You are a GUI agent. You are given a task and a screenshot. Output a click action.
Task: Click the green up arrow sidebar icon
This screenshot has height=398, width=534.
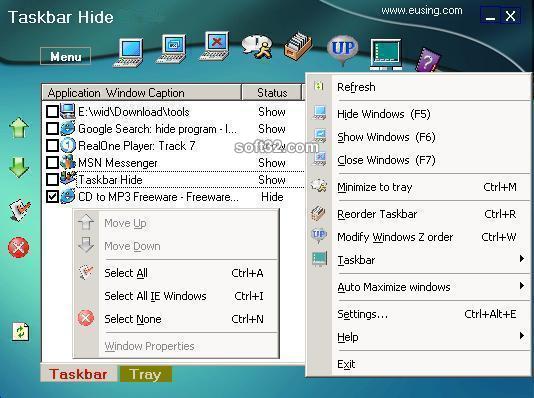click(19, 128)
